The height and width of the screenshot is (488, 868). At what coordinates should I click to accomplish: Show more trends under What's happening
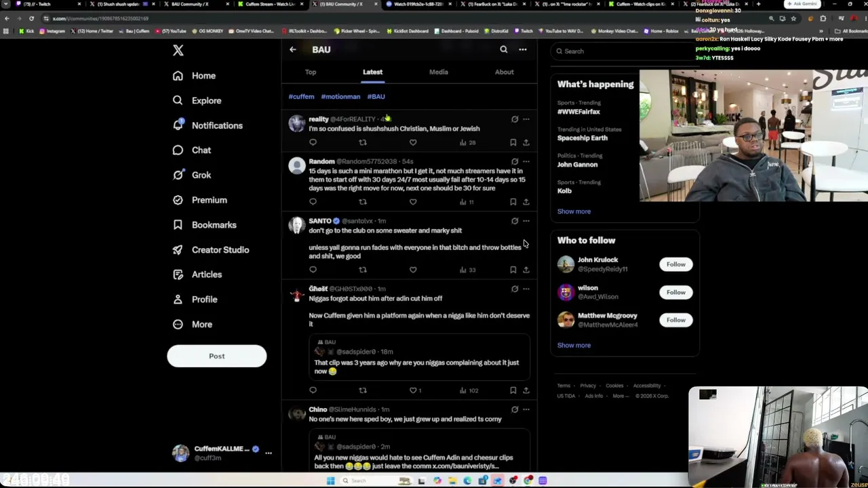(x=574, y=211)
